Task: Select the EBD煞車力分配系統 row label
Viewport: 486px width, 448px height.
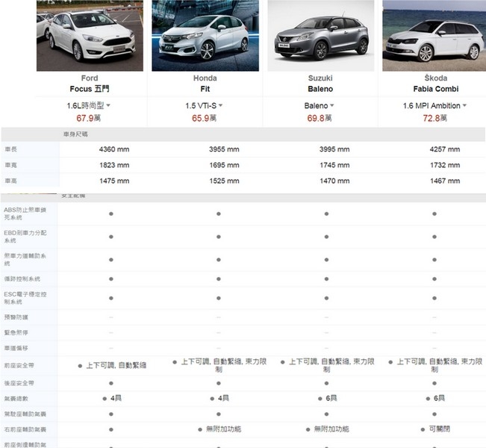Action: (x=25, y=237)
